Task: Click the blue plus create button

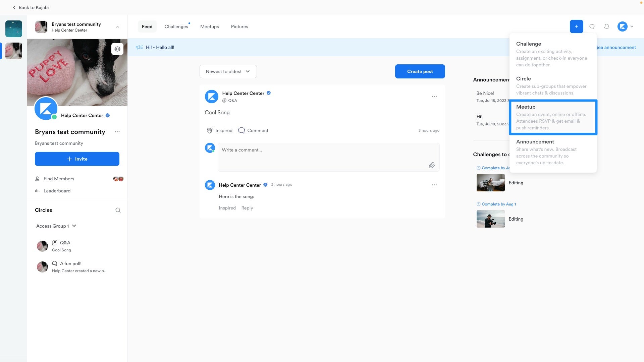Action: pyautogui.click(x=576, y=26)
